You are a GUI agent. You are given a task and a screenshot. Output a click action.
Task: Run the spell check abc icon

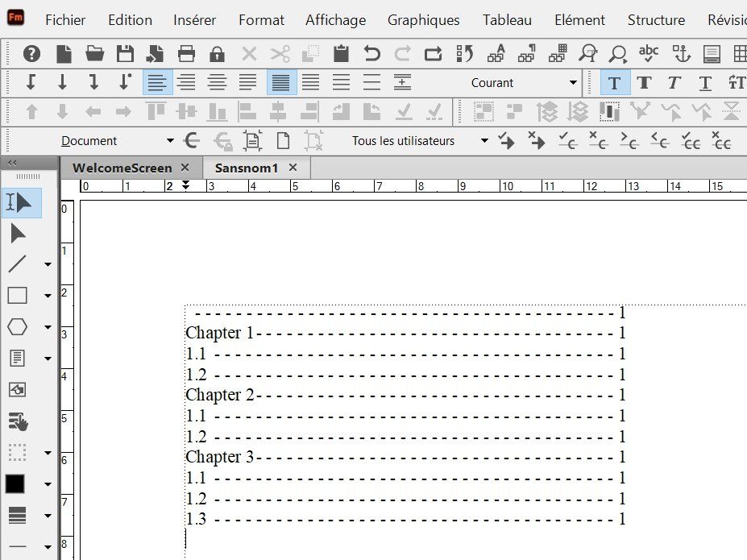coord(649,54)
